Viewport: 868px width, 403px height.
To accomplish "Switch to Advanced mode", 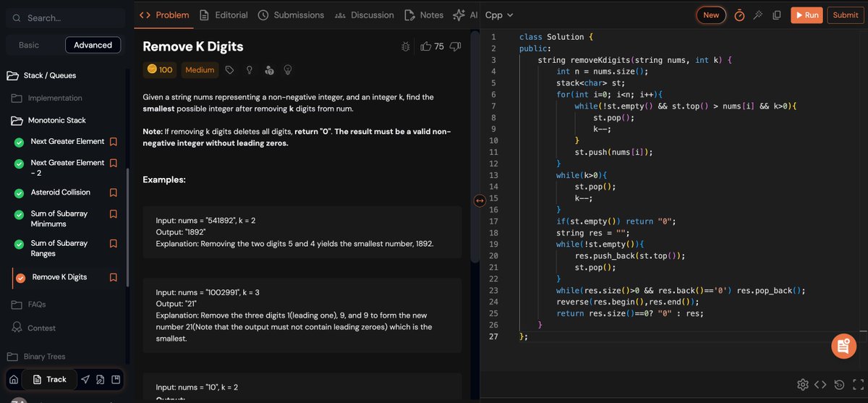I will click(93, 45).
